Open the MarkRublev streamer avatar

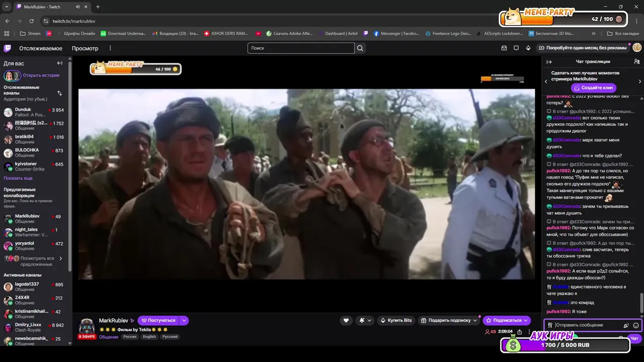point(87,326)
